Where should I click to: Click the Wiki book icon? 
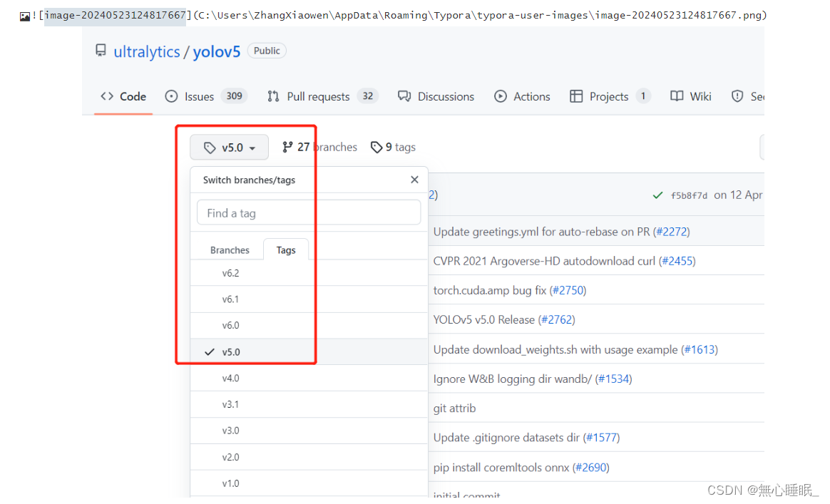(677, 96)
